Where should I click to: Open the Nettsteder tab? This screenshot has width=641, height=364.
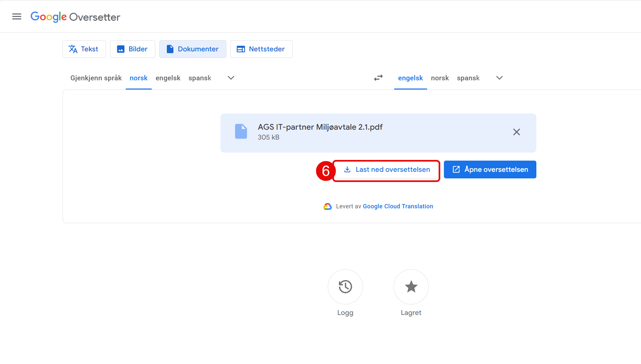[x=261, y=49]
